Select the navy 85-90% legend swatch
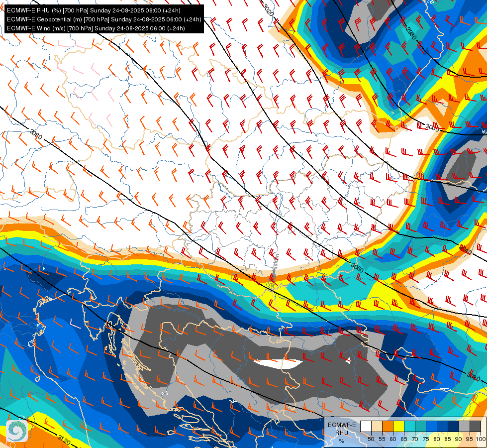Screen dimensions: 487x448 pyautogui.click(x=454, y=426)
